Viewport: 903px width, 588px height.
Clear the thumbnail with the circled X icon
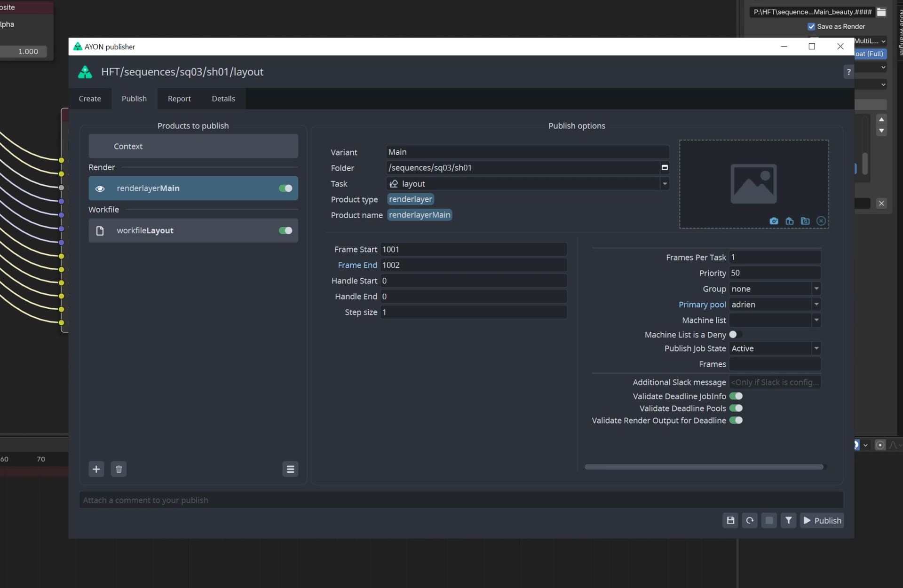coord(821,221)
